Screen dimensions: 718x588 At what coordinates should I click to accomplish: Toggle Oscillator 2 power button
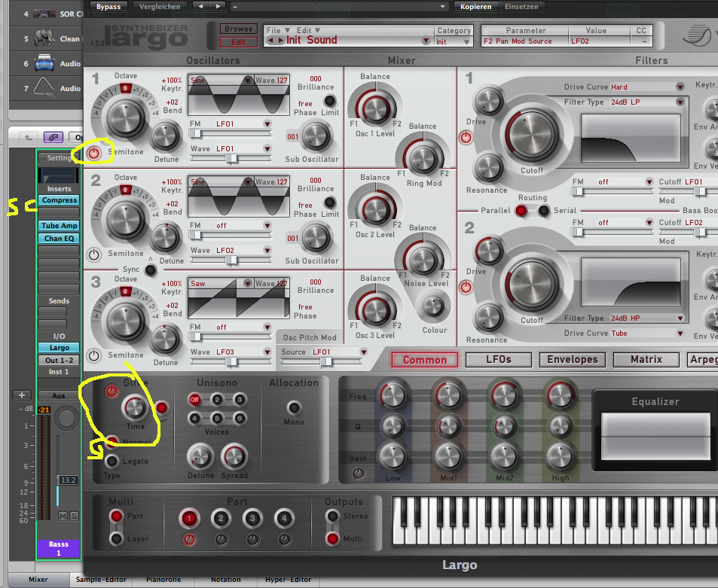coord(94,255)
